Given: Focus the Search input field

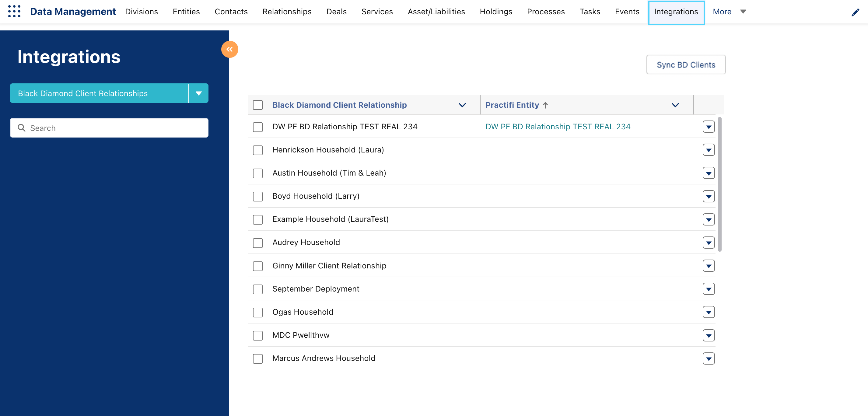Looking at the screenshot, I should [x=114, y=128].
